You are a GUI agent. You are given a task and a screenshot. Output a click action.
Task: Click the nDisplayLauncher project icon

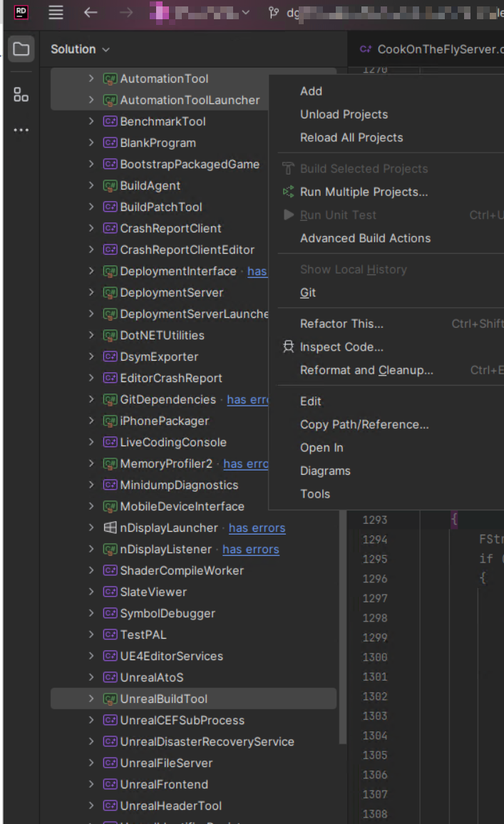[110, 527]
